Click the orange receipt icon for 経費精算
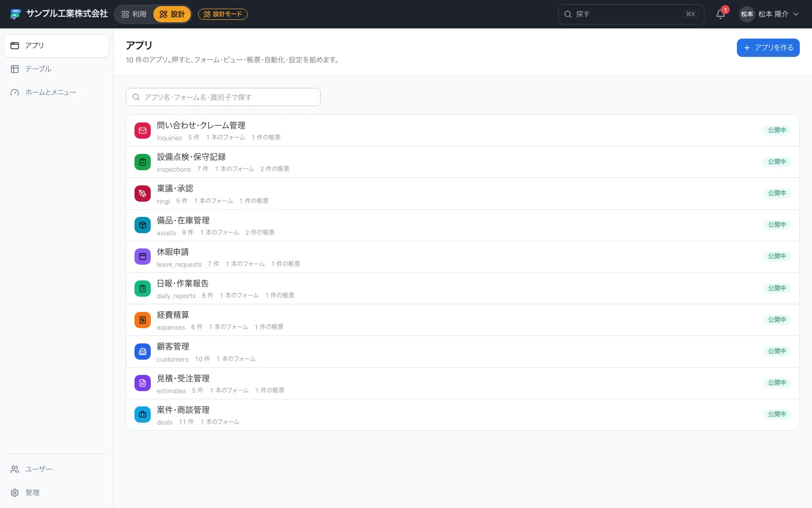Image resolution: width=812 pixels, height=508 pixels. (x=143, y=320)
